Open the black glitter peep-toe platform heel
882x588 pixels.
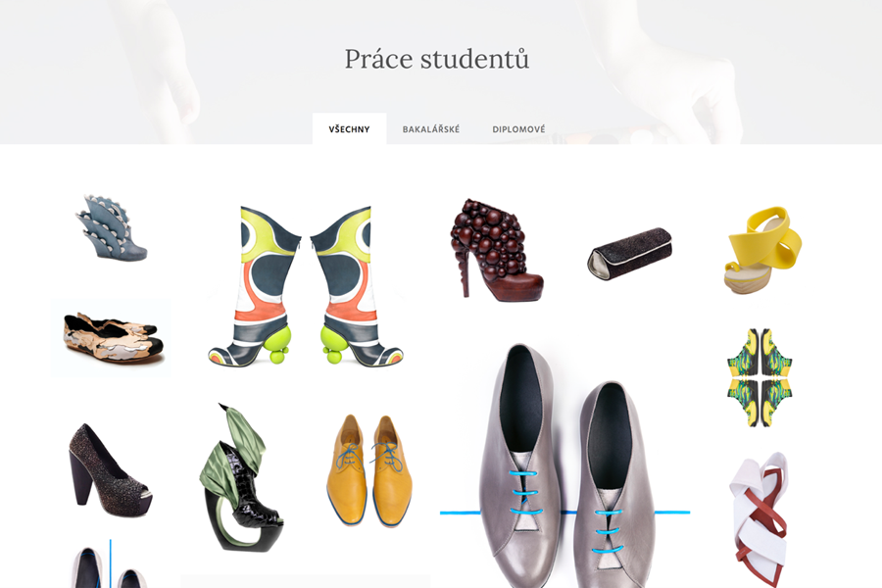tap(110, 471)
